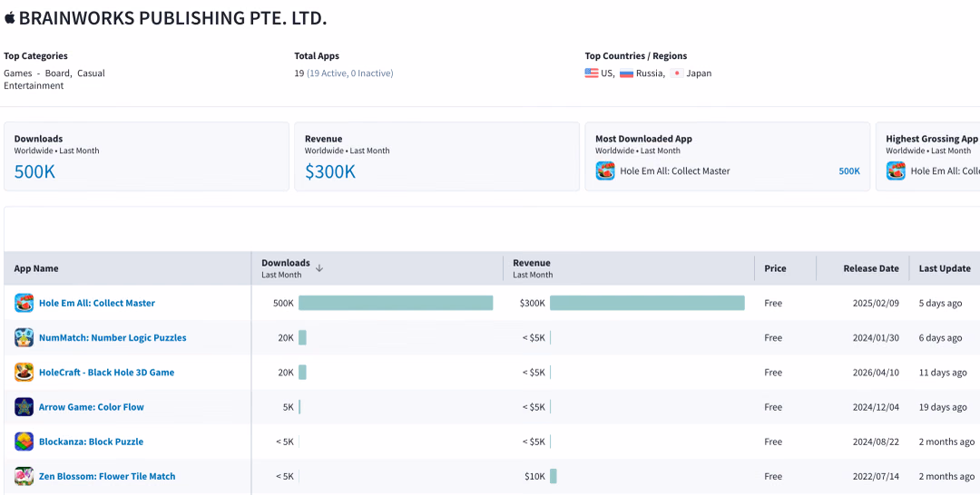Viewport: 980px width, 495px height.
Task: Click Top Countries / Regions heading
Action: pyautogui.click(x=635, y=55)
